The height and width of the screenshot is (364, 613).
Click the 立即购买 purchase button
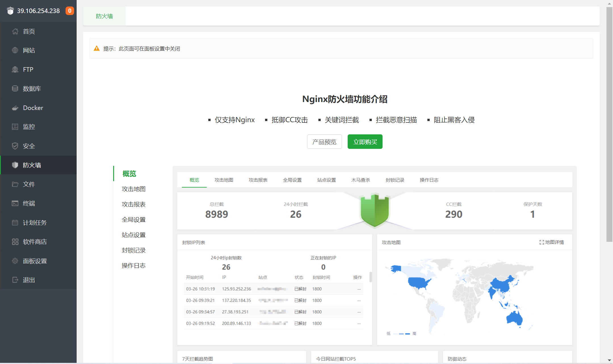click(x=365, y=141)
